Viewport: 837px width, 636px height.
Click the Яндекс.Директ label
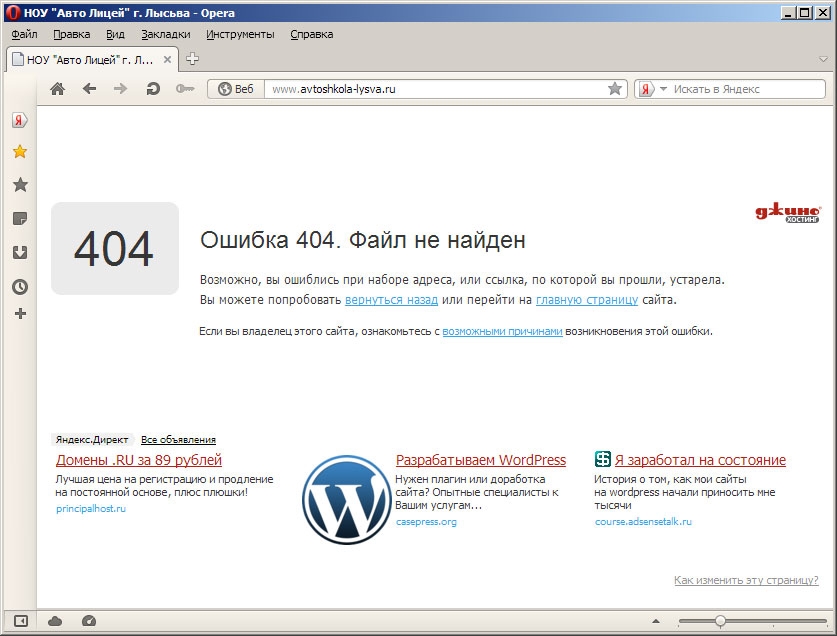pos(92,440)
